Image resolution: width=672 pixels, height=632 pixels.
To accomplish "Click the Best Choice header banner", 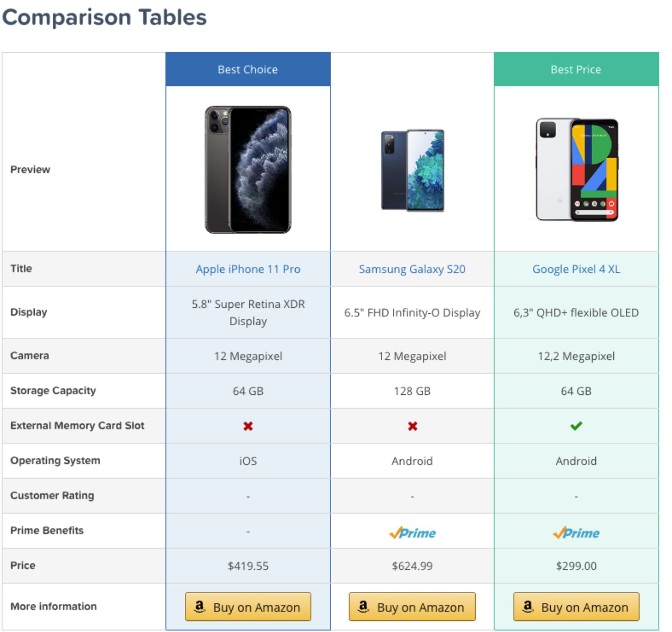I will click(248, 69).
